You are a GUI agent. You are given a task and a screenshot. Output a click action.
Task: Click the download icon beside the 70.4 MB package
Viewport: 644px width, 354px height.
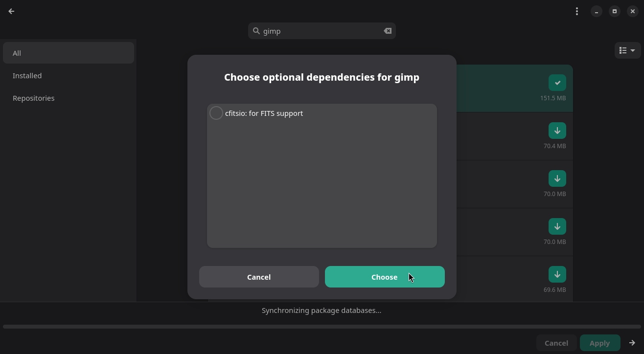pyautogui.click(x=557, y=131)
